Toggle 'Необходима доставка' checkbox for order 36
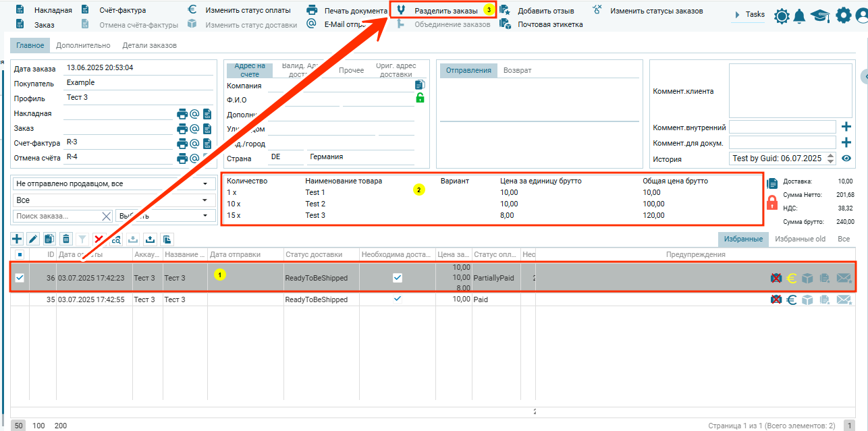The width and height of the screenshot is (868, 431). pos(398,277)
